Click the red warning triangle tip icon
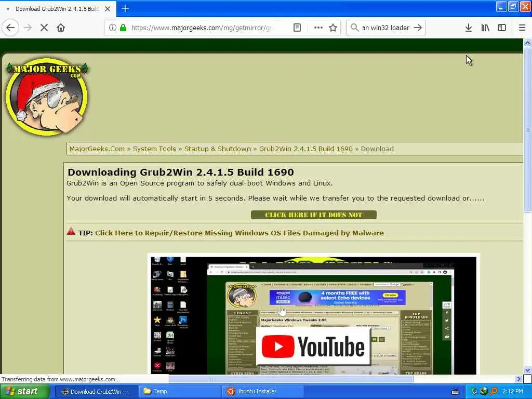 click(71, 232)
